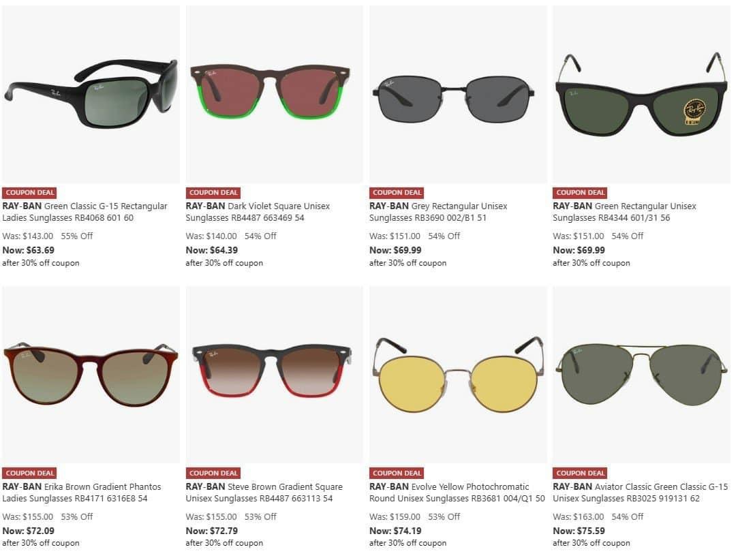
Task: Click the Evolve Yellow Photochromatic Round title
Action: coord(457,493)
